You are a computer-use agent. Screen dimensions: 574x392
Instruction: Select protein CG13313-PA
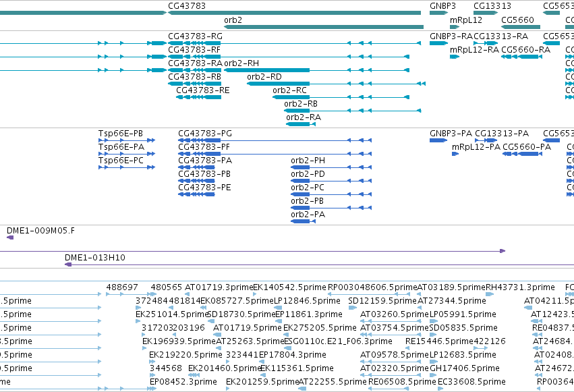(502, 134)
